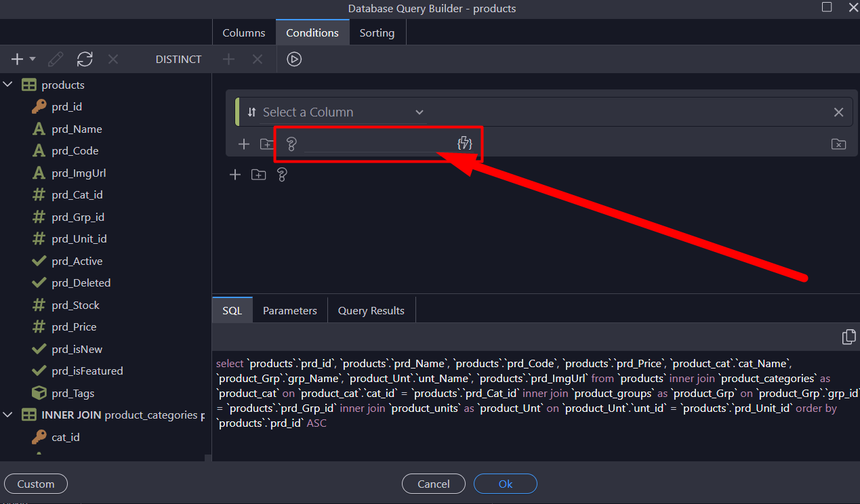The width and height of the screenshot is (860, 504).
Task: Select the prd_Price column in the tree
Action: 75,327
